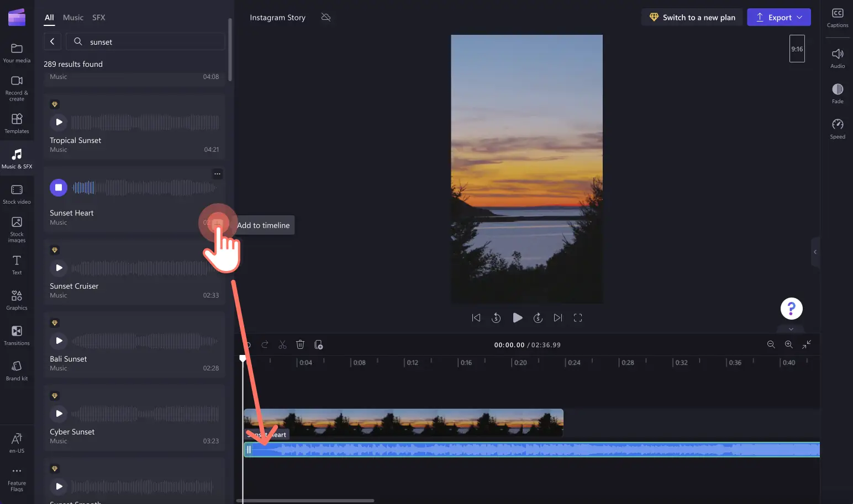Split the clip with scissors tool
The width and height of the screenshot is (853, 504).
pos(282,344)
